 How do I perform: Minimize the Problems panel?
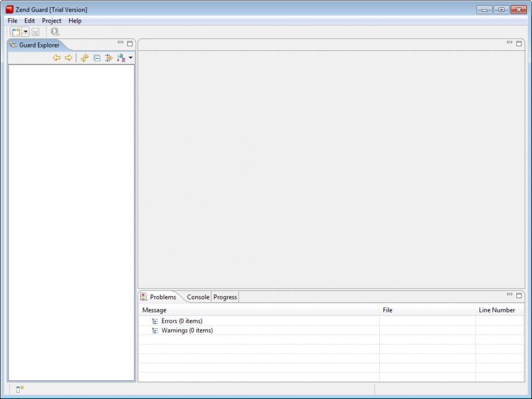(509, 294)
